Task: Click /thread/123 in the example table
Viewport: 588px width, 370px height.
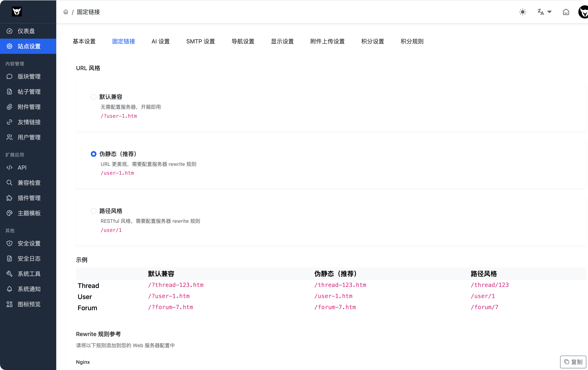Action: click(490, 285)
